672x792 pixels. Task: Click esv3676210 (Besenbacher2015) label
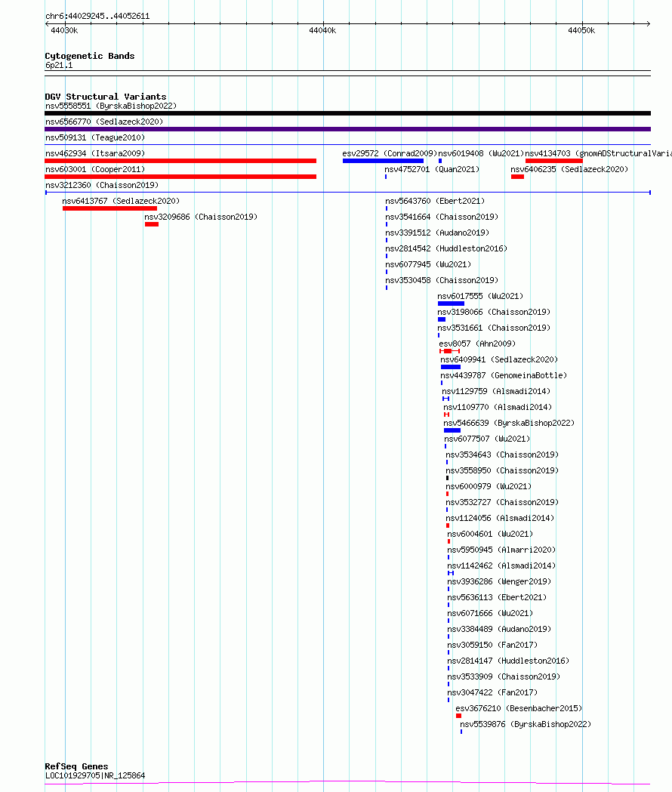519,709
